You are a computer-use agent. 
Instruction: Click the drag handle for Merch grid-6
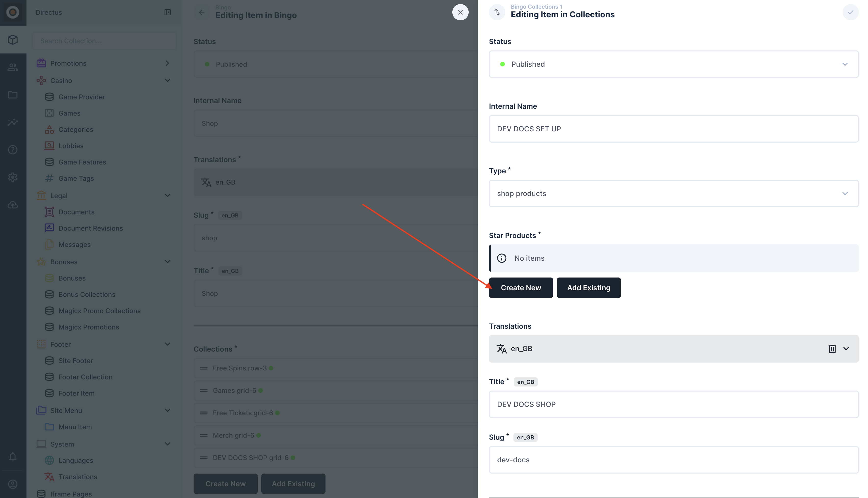(x=204, y=435)
